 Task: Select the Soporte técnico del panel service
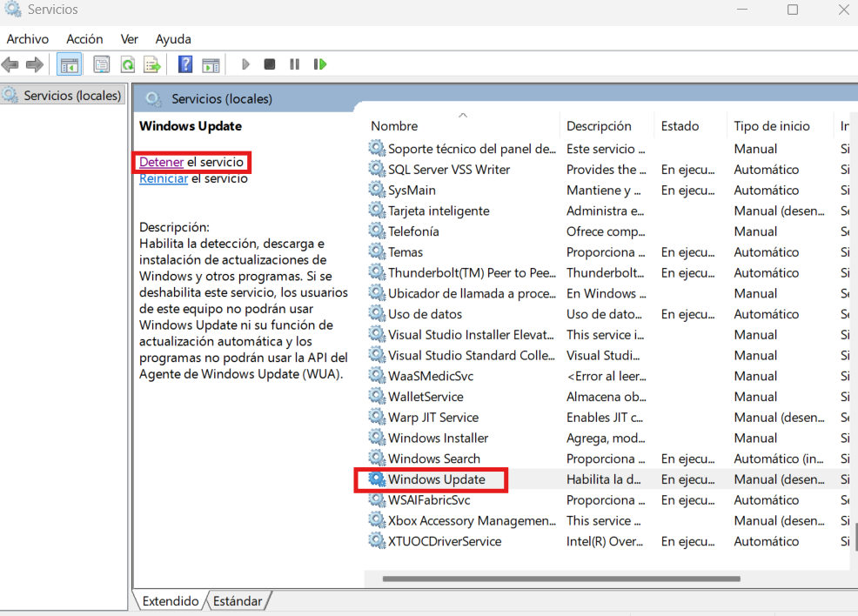(x=472, y=149)
